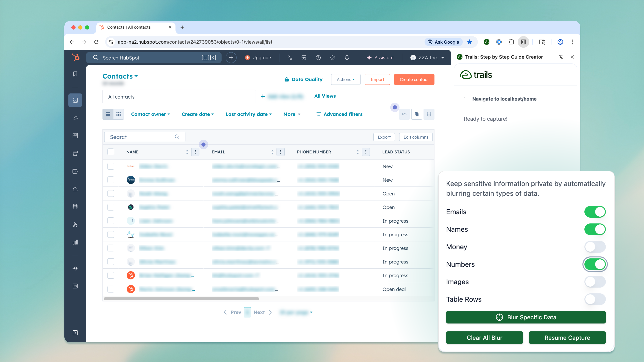Expand the Contact owner filter dropdown

151,114
